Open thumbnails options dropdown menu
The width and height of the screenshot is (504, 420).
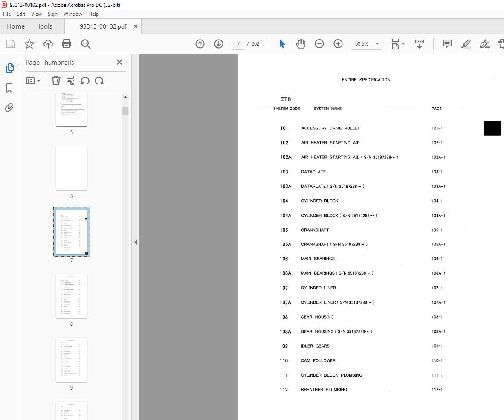[x=33, y=81]
